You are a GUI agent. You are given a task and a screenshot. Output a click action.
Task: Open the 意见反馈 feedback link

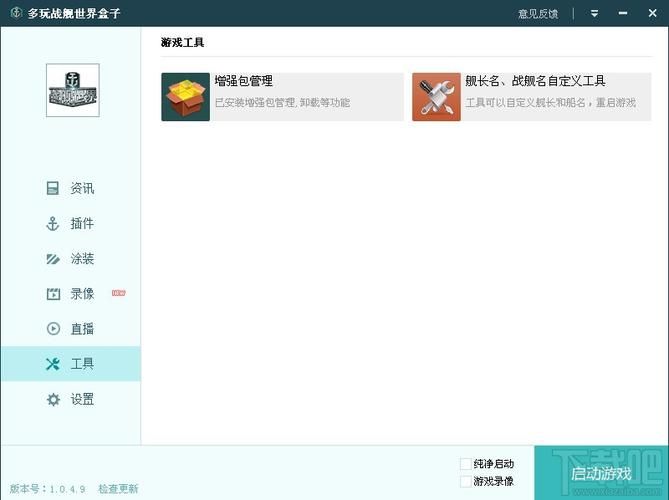[x=538, y=14]
